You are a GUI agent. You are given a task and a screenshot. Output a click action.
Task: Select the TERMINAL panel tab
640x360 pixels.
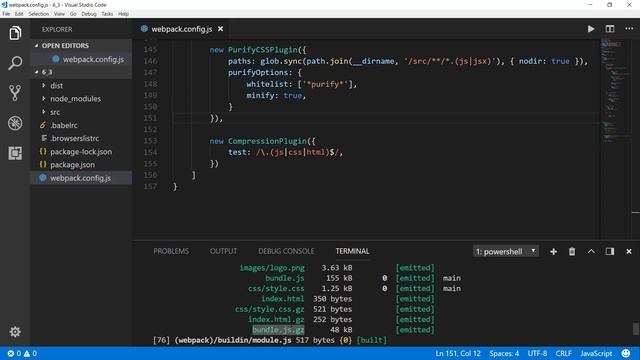(352, 251)
